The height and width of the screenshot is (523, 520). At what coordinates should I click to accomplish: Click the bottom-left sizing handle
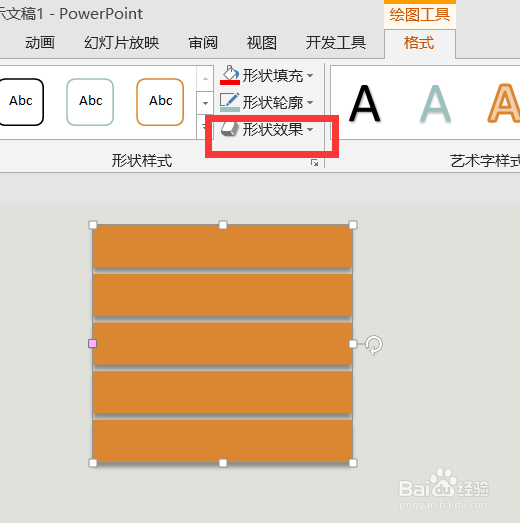[x=93, y=463]
